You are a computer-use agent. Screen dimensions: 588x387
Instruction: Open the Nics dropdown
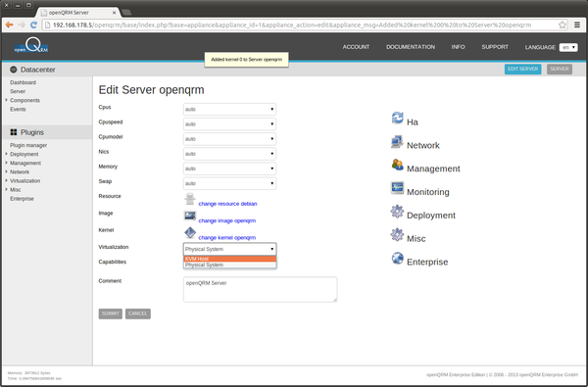tap(229, 154)
